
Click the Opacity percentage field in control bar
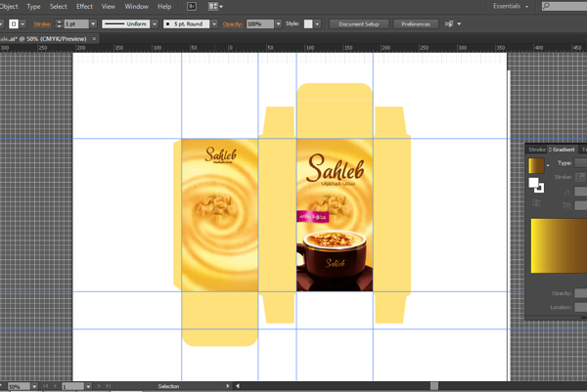259,23
